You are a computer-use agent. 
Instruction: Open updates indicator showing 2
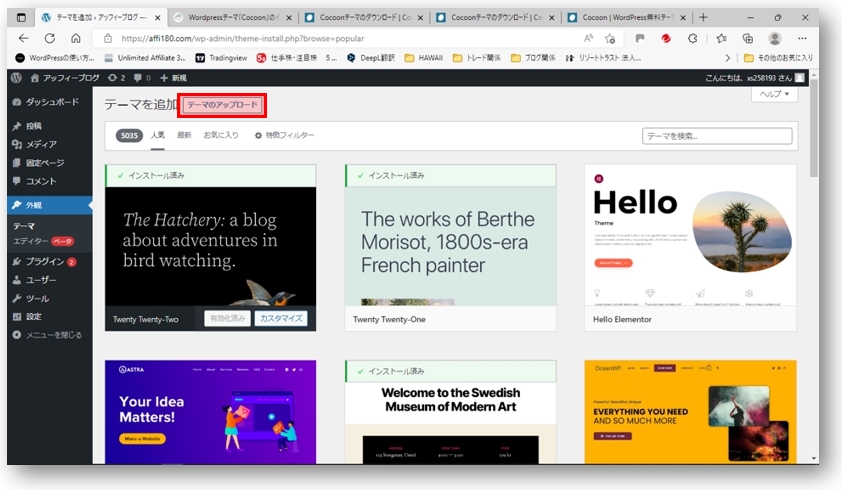tap(116, 78)
